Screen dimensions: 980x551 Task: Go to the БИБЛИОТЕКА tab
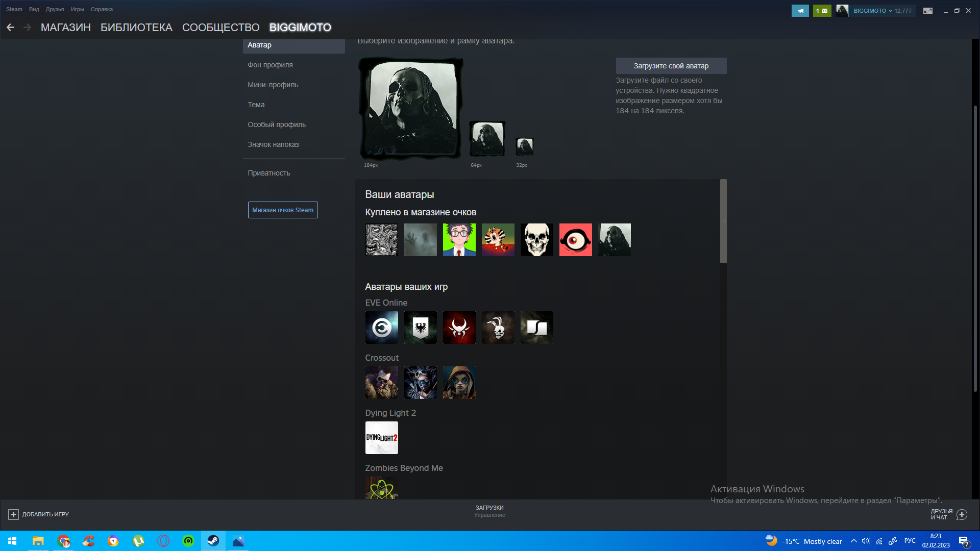136,28
